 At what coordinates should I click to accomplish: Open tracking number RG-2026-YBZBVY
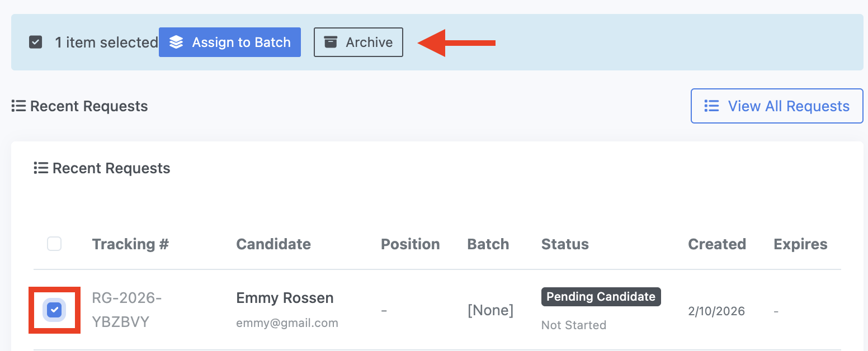127,310
